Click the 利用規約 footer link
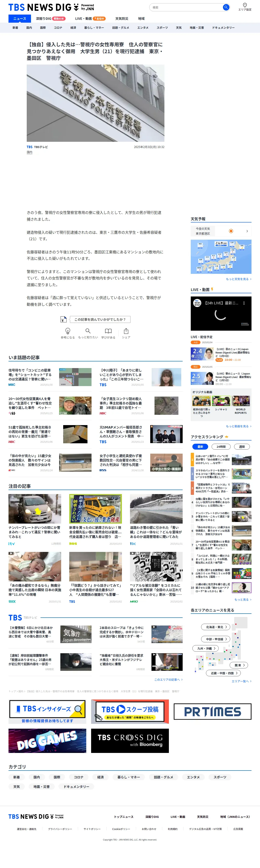Viewport: 260px width, 868px height. point(173,829)
